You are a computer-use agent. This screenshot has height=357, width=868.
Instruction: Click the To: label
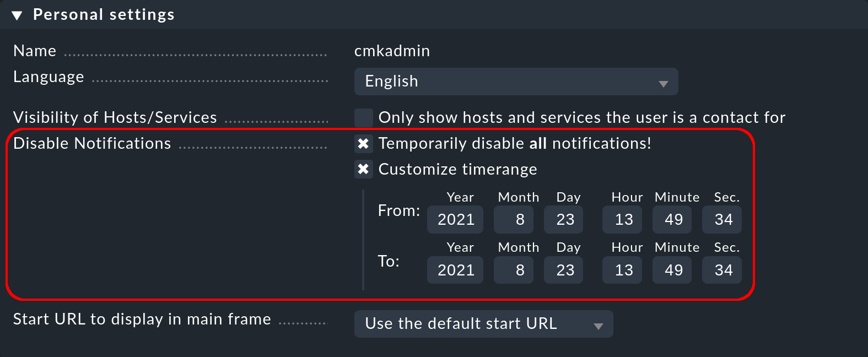389,261
